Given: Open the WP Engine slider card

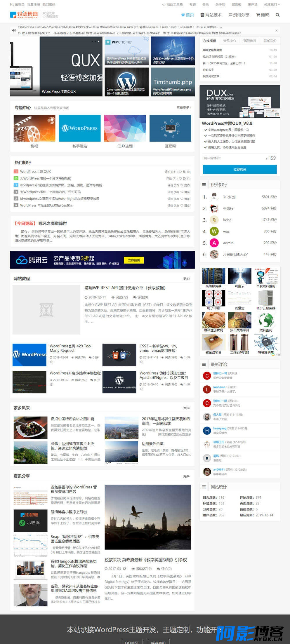Looking at the screenshot, I should click(x=126, y=51).
